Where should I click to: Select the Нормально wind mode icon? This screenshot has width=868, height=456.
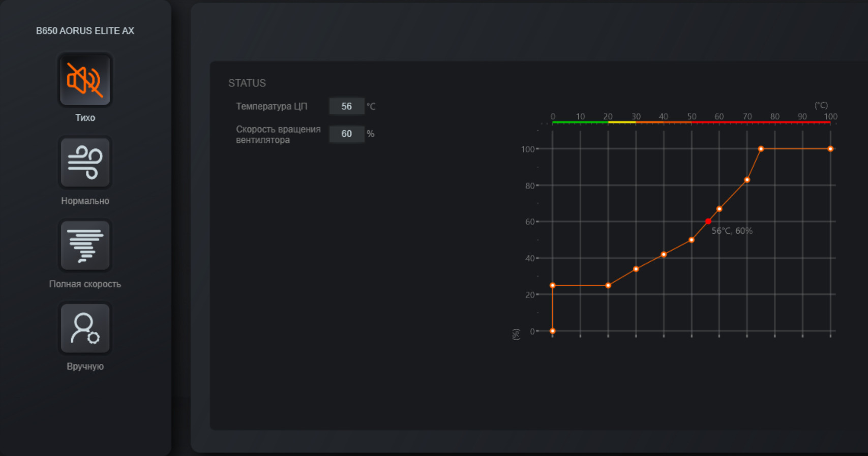(x=85, y=163)
